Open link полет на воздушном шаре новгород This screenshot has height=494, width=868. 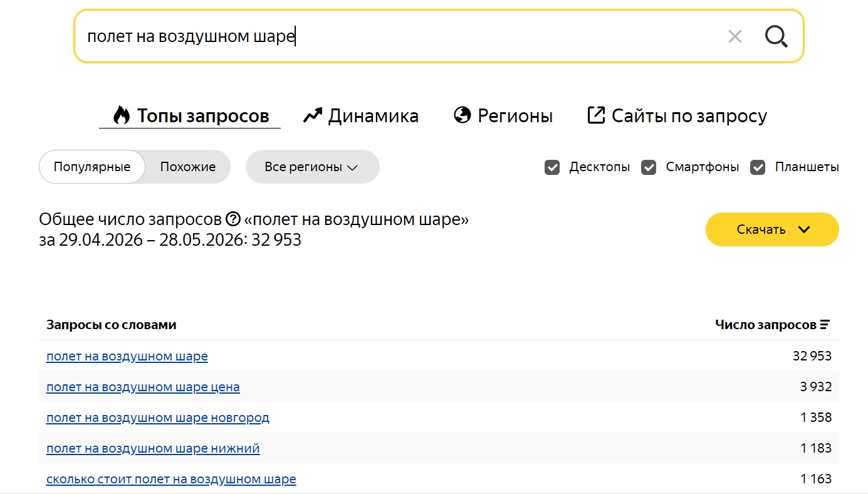(158, 418)
